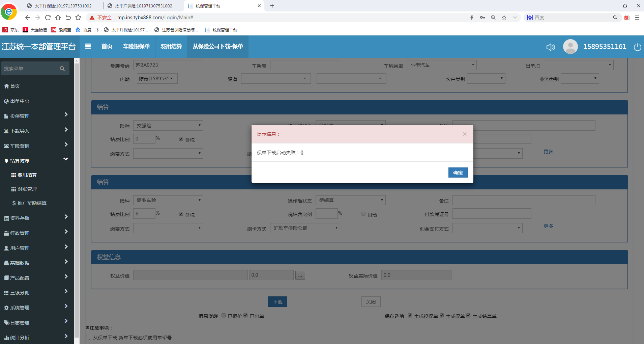Confirm the dialog with 确定
Image resolution: width=644 pixels, height=344 pixels.
(x=458, y=173)
